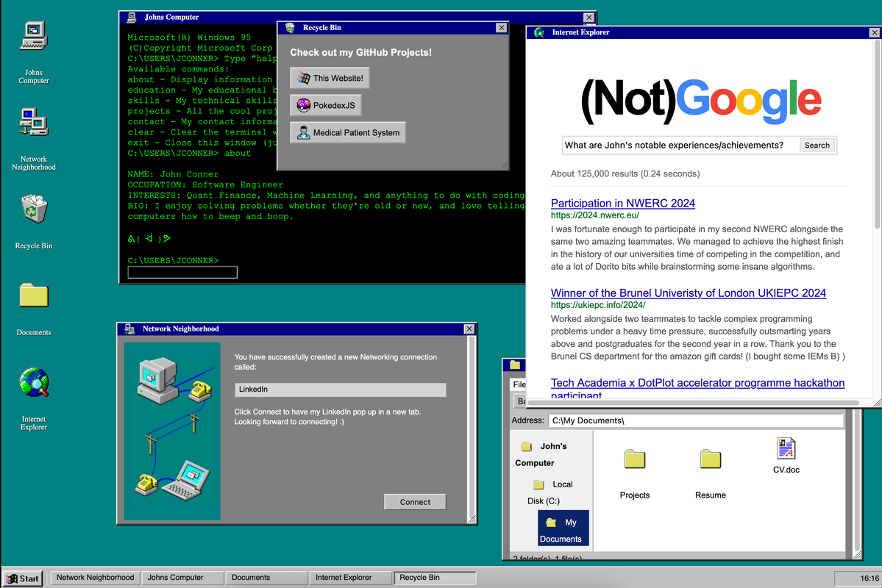Open the CV.doc file icon
Viewport: 882px width, 588px height.
point(786,456)
